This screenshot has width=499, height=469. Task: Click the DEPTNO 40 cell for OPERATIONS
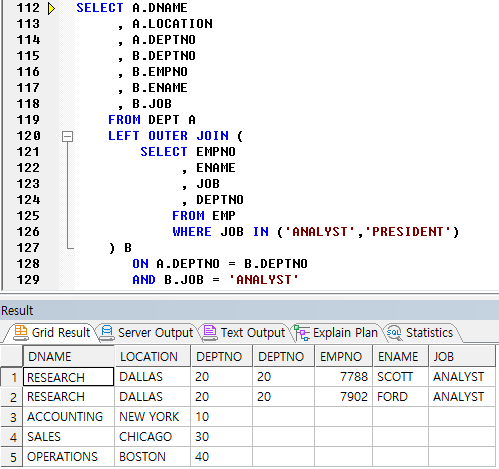point(222,457)
